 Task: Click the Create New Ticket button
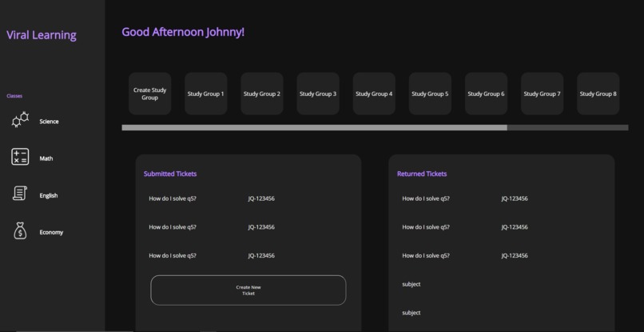[248, 290]
